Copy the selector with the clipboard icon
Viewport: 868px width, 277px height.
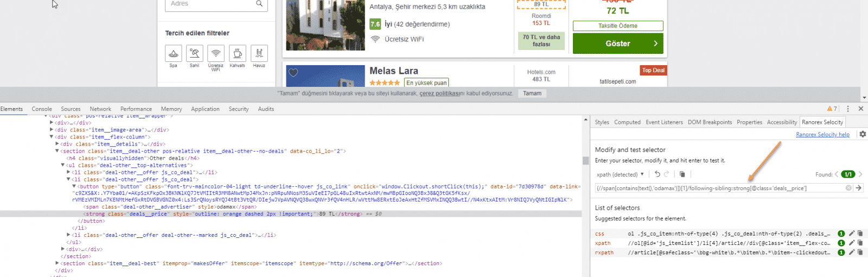point(682,174)
